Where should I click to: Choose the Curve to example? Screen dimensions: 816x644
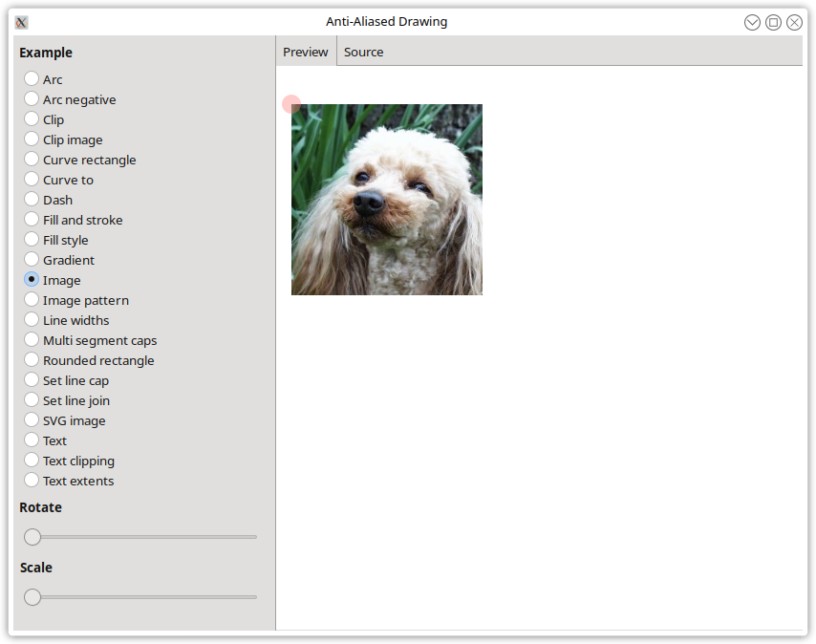pos(32,180)
